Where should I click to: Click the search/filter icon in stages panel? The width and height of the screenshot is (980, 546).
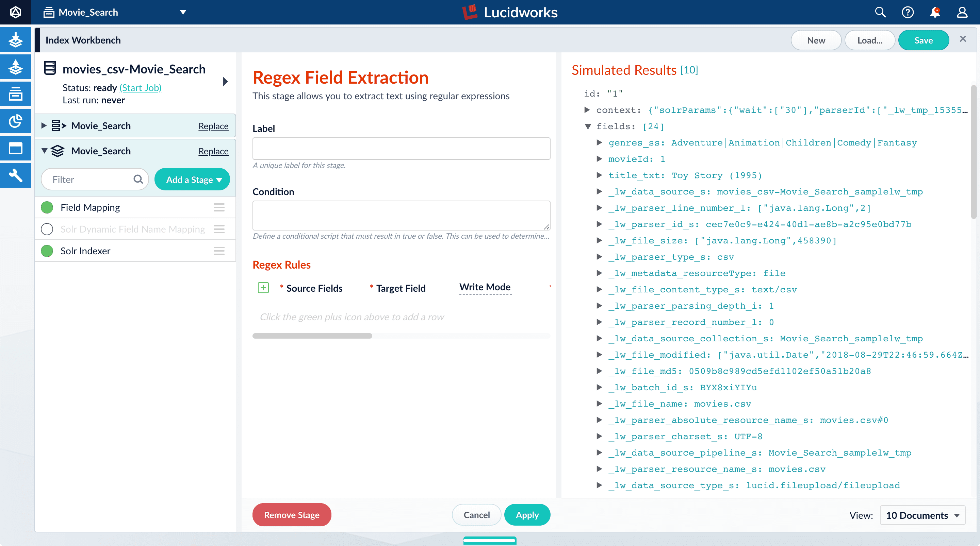138,179
